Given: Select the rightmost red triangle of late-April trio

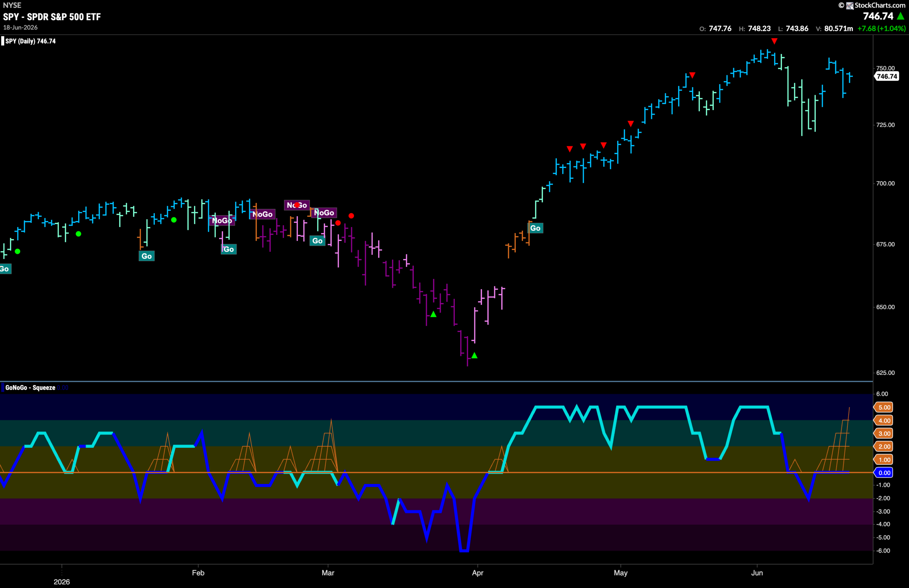Looking at the screenshot, I should point(603,145).
